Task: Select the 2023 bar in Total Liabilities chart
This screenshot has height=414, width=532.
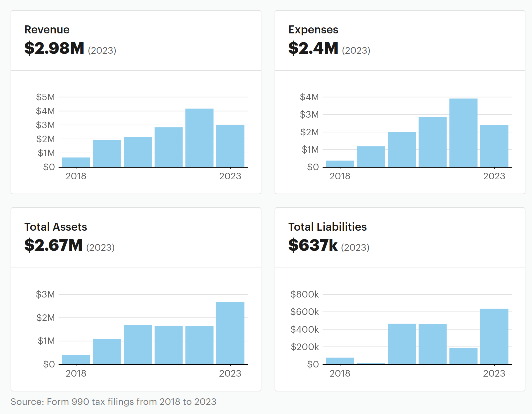Action: pyautogui.click(x=494, y=336)
